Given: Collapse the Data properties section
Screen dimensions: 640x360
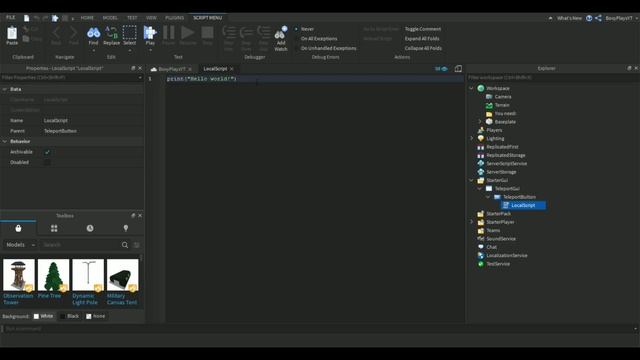Looking at the screenshot, I should point(5,89).
